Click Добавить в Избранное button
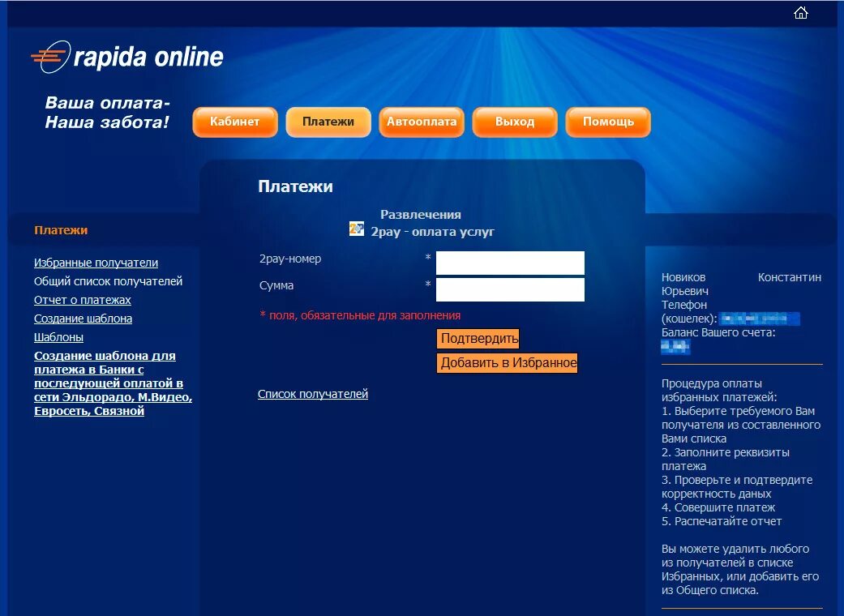This screenshot has height=616, width=844. pyautogui.click(x=507, y=362)
